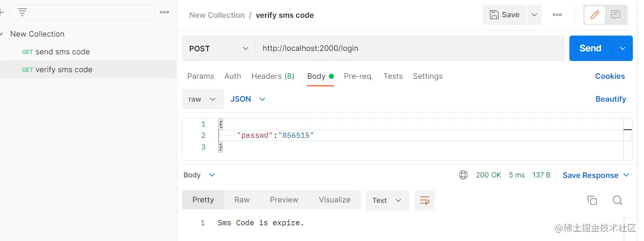Open Save Response dropdown chevron
The width and height of the screenshot is (644, 241).
click(x=626, y=175)
